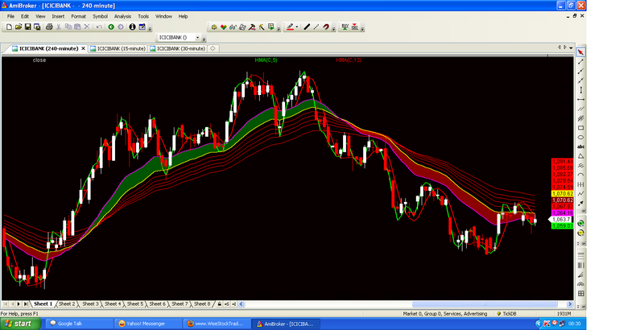Close the ICICIBANK (240-minute) tab
644x330 pixels.
pos(83,48)
